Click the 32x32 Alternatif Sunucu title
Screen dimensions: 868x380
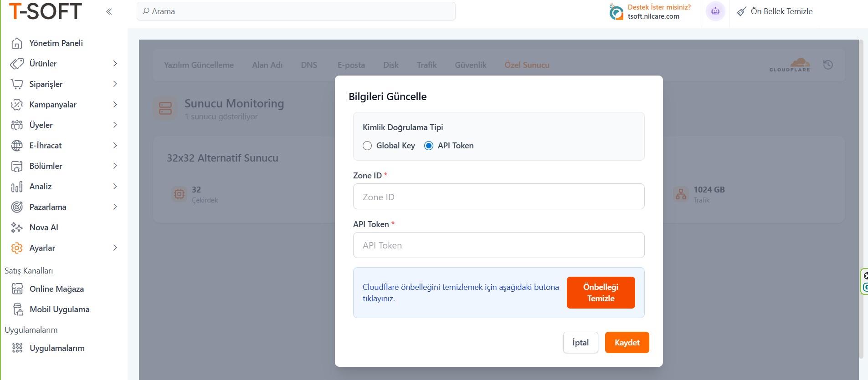[x=222, y=158]
